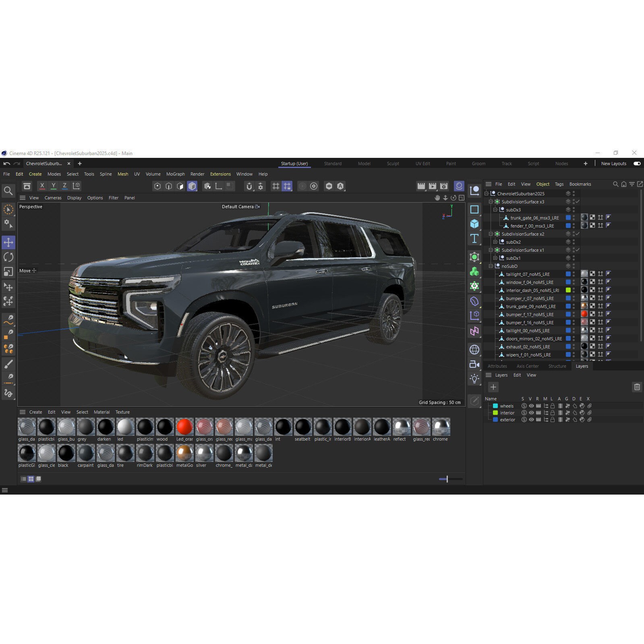Collapse SubdivisionSurface x1 node
This screenshot has height=644, width=644.
(x=491, y=250)
